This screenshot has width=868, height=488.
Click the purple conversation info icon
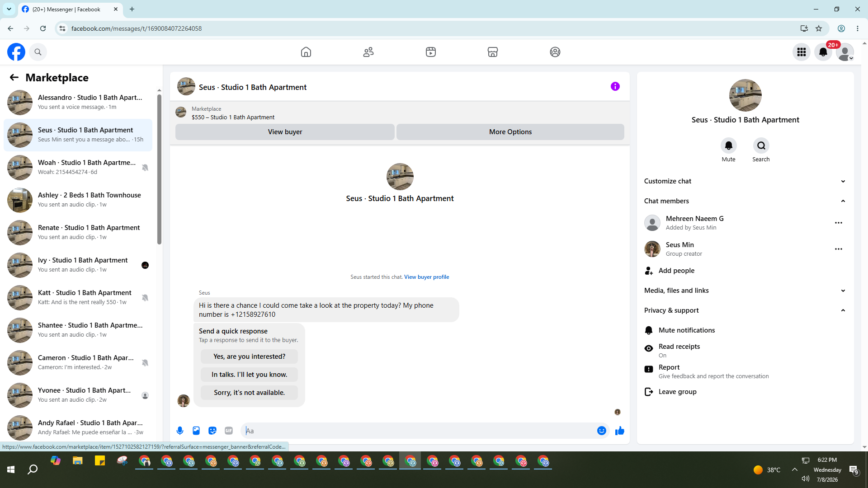(615, 86)
